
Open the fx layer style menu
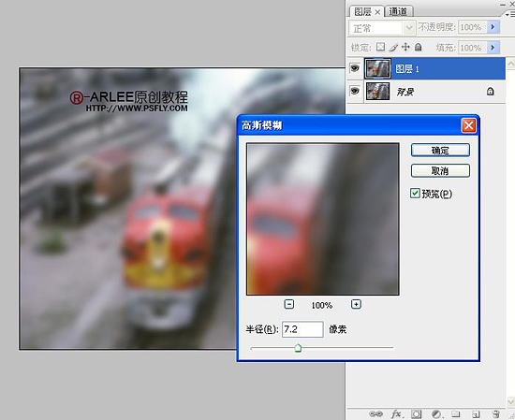click(x=396, y=413)
